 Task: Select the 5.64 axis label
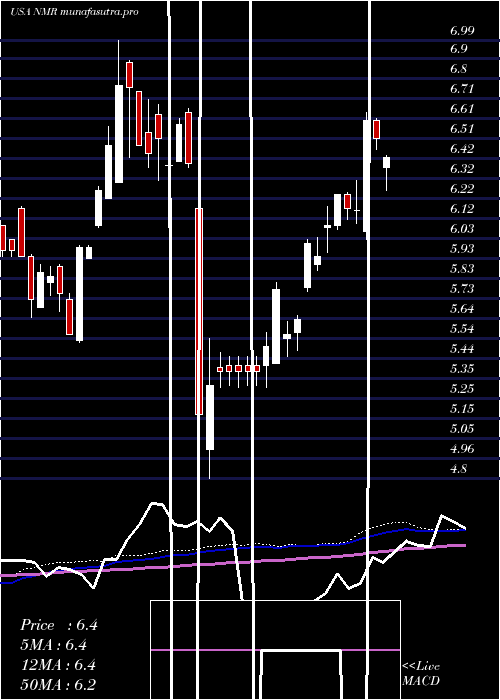462,308
